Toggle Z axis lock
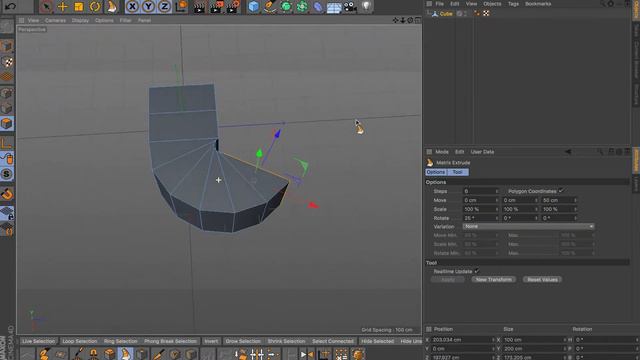640x360 pixels. pyautogui.click(x=164, y=7)
